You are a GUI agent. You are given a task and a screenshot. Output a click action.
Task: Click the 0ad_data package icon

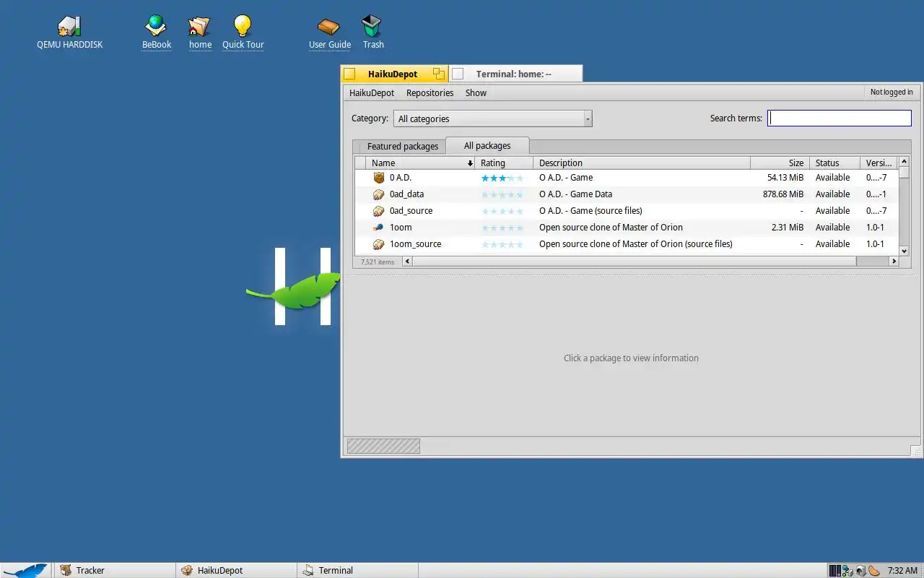coord(378,194)
